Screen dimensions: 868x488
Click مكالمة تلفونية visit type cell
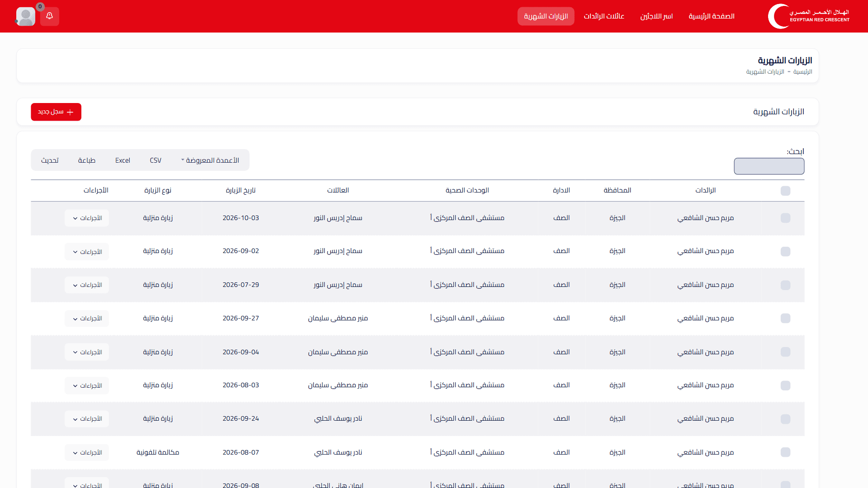[158, 452]
